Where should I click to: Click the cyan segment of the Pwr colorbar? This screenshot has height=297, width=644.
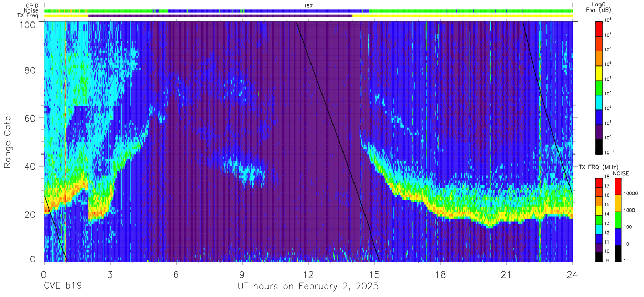pyautogui.click(x=599, y=103)
